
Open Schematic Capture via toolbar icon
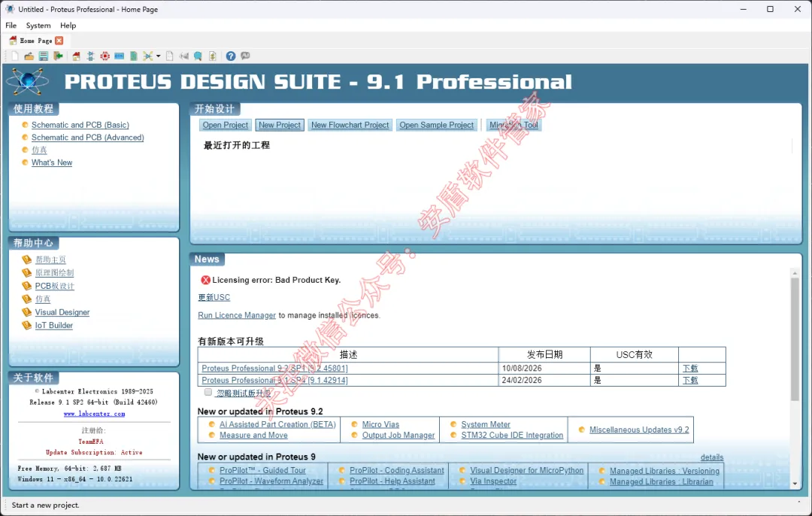pos(91,56)
